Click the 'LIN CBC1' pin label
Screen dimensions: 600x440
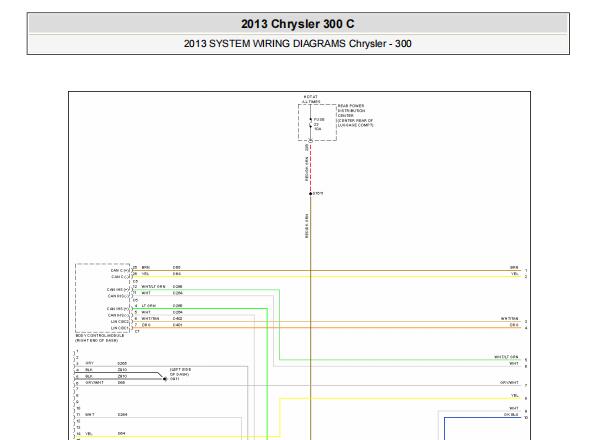tap(120, 328)
